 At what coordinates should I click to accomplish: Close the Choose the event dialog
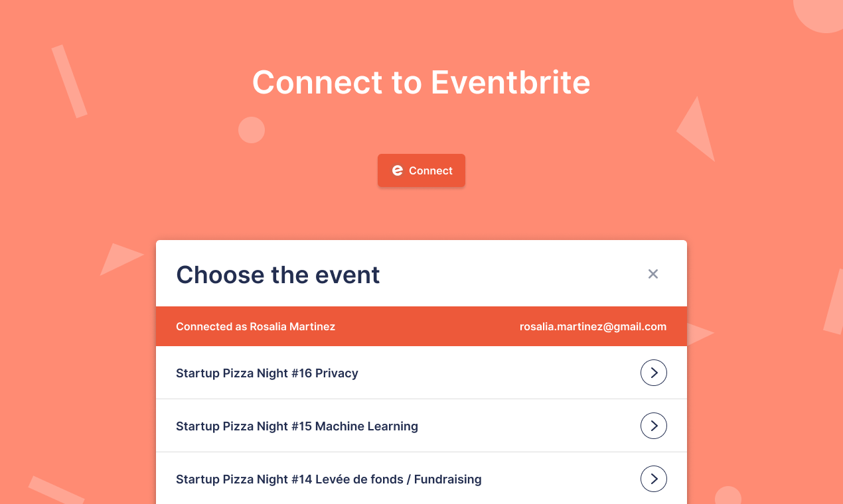click(x=653, y=274)
